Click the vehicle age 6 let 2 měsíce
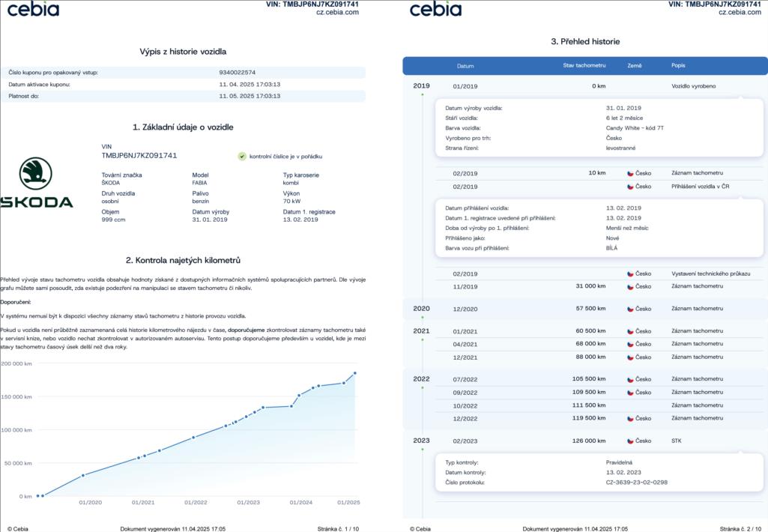Screen dimensions: 768x532 point(624,118)
